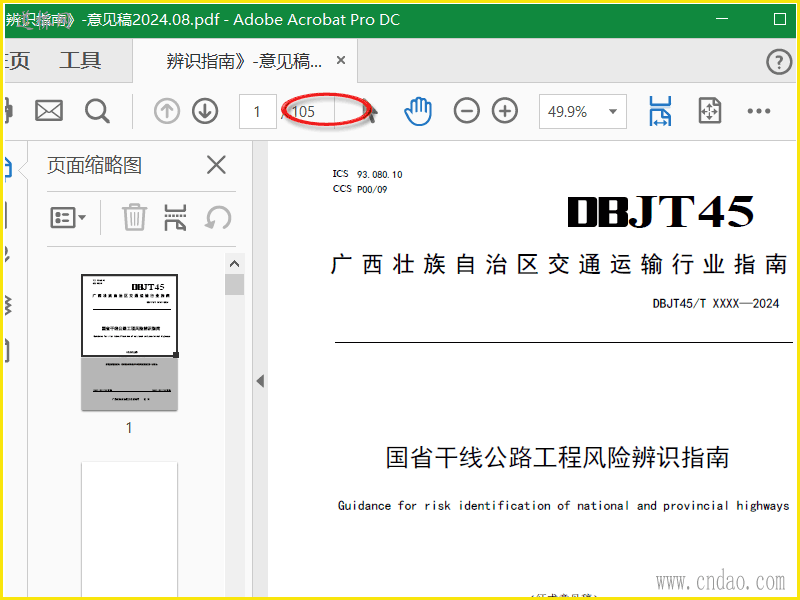Open extract pages tool in thumbnails panel
This screenshot has height=600, width=800.
[x=175, y=218]
